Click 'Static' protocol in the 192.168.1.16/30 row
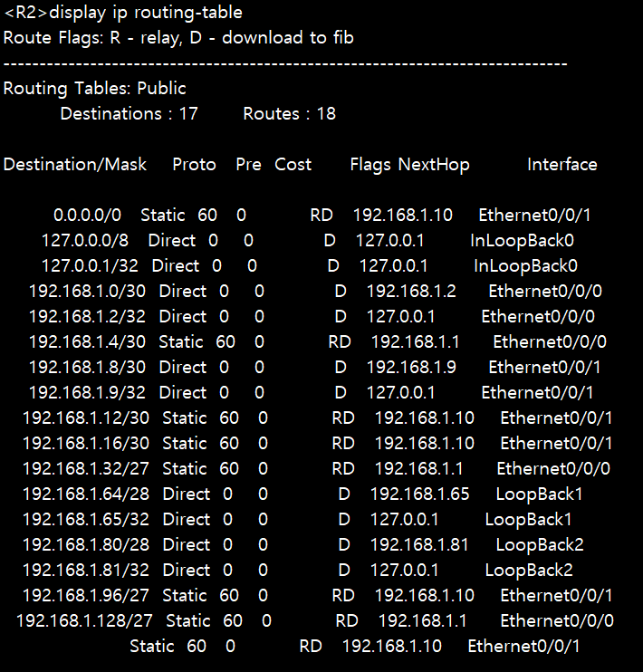 point(185,443)
